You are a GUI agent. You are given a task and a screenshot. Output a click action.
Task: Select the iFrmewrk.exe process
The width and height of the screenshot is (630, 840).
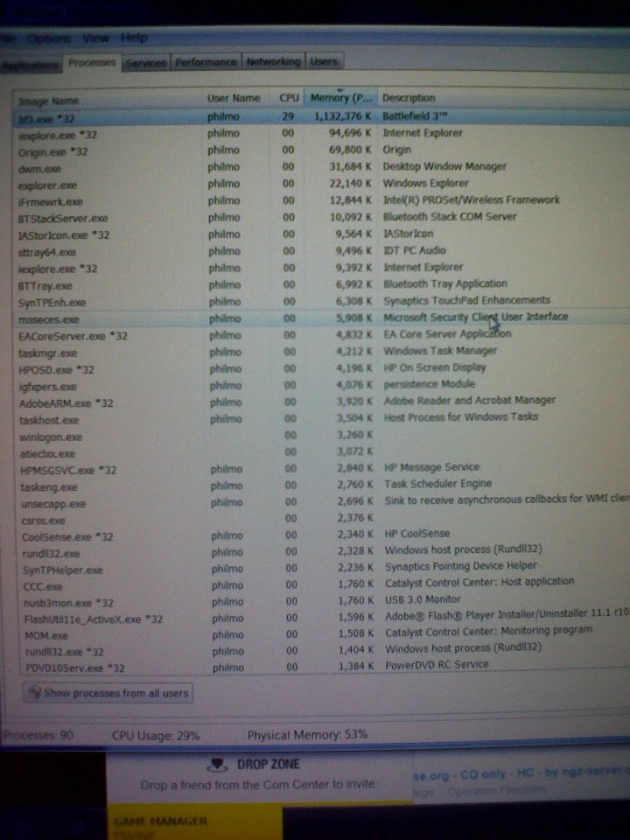click(51, 202)
